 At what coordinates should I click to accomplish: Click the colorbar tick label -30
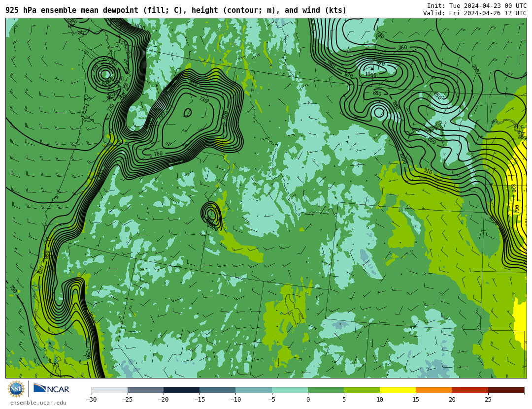[91, 400]
